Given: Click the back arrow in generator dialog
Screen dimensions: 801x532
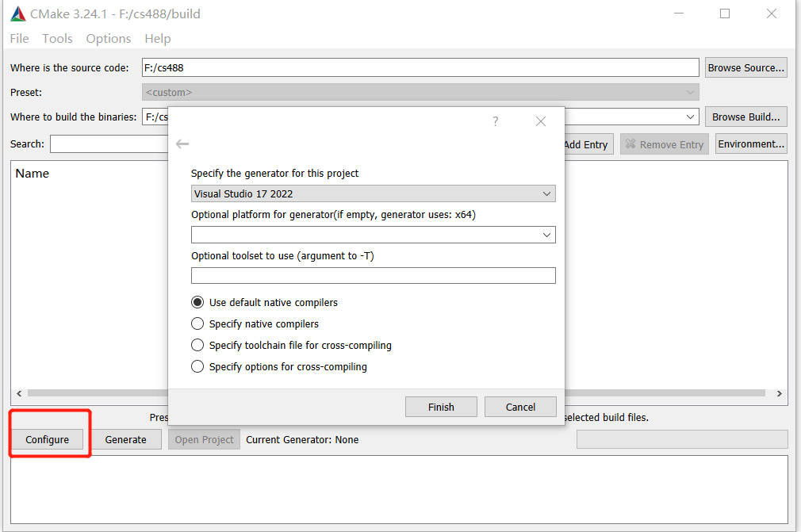Looking at the screenshot, I should (182, 144).
